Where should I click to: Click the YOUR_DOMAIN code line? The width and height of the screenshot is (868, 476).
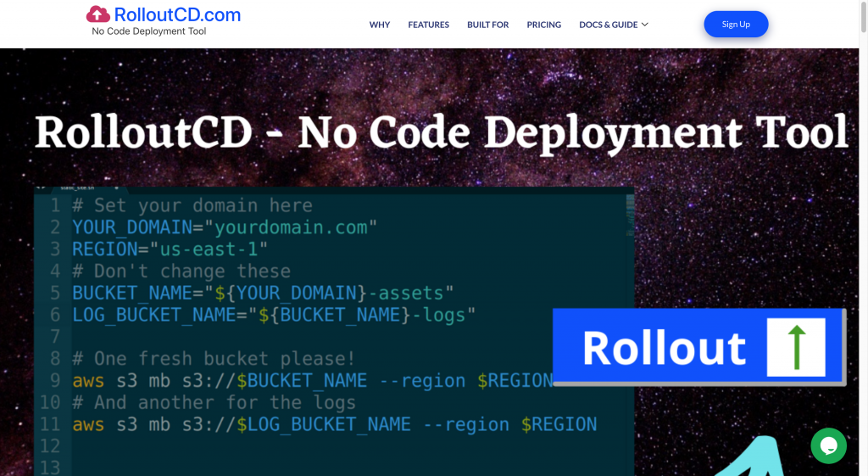click(225, 227)
